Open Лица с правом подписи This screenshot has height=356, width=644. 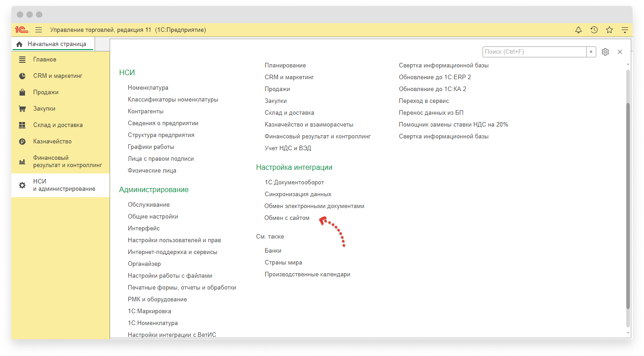(161, 159)
